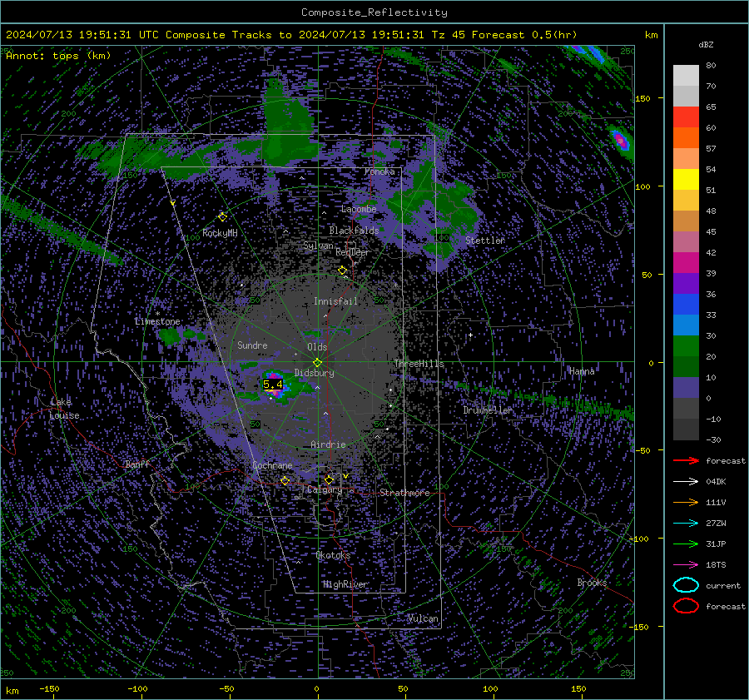This screenshot has height=700, width=749.
Task: Click the Banff city label
Action: click(x=137, y=464)
